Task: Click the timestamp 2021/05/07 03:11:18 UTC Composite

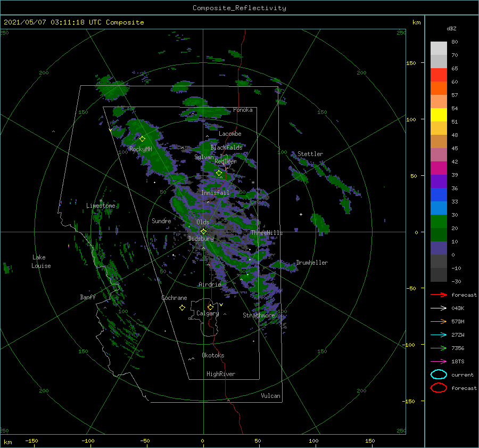Action: (x=73, y=22)
